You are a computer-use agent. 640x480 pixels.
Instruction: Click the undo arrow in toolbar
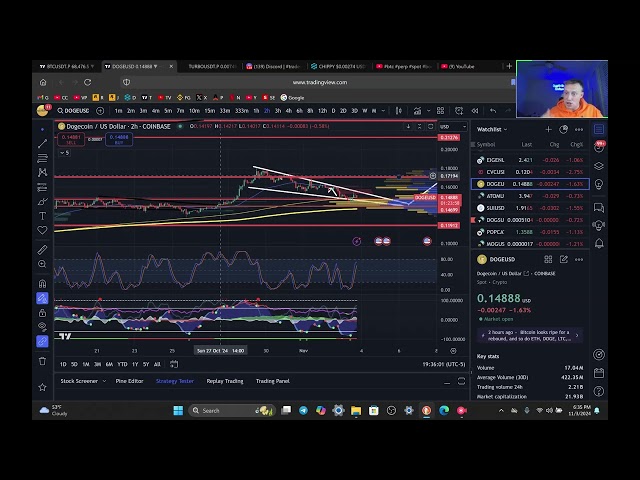coord(493,110)
